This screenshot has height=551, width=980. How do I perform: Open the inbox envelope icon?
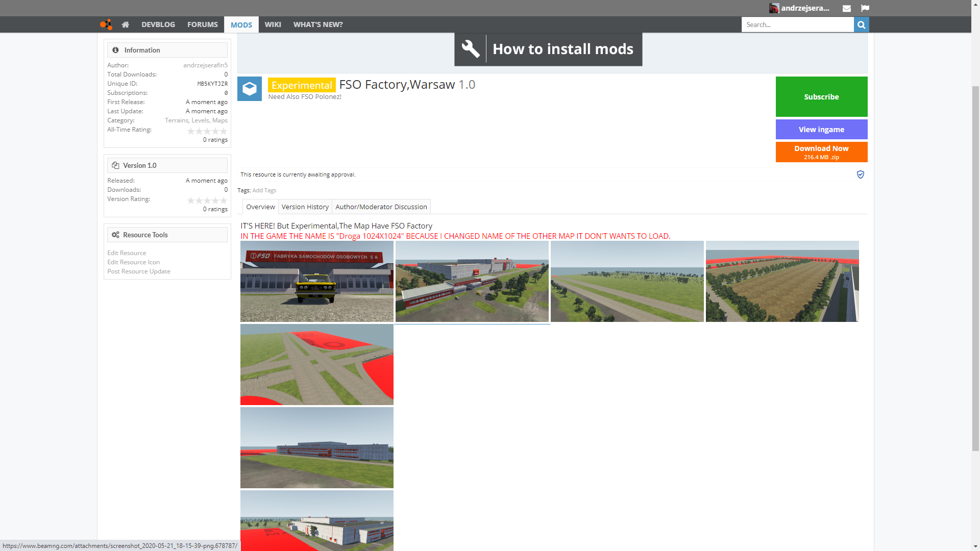(x=846, y=8)
